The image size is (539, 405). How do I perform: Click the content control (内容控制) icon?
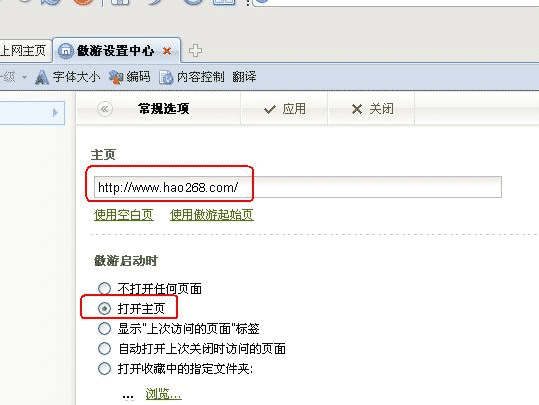[x=166, y=77]
